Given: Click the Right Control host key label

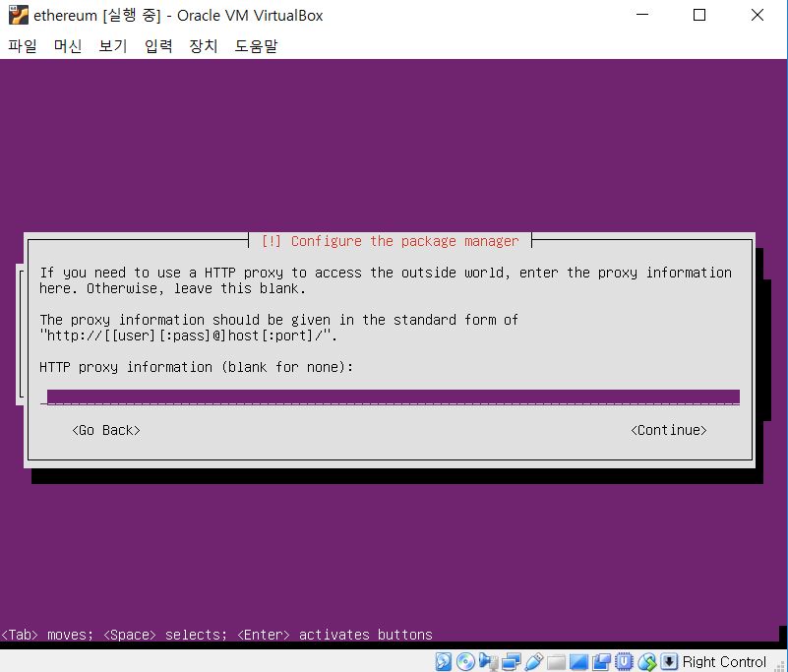Looking at the screenshot, I should click(724, 662).
